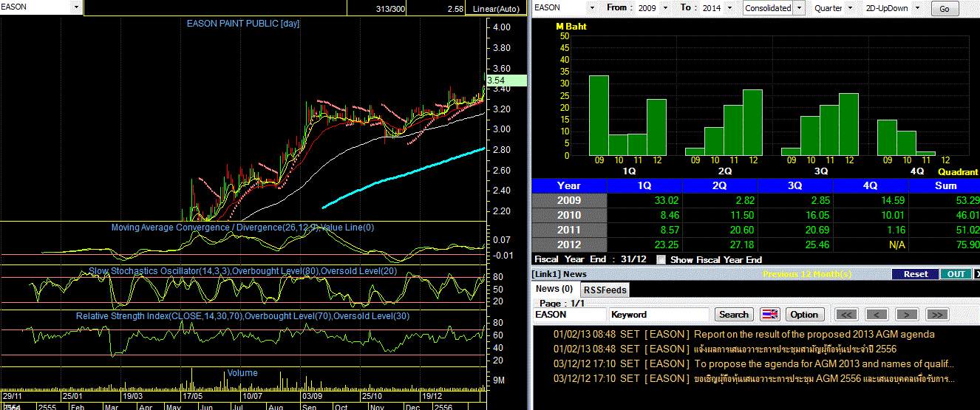Open news: To propose the agenda for AGM 2013
The height and width of the screenshot is (410, 980).
coord(824,363)
